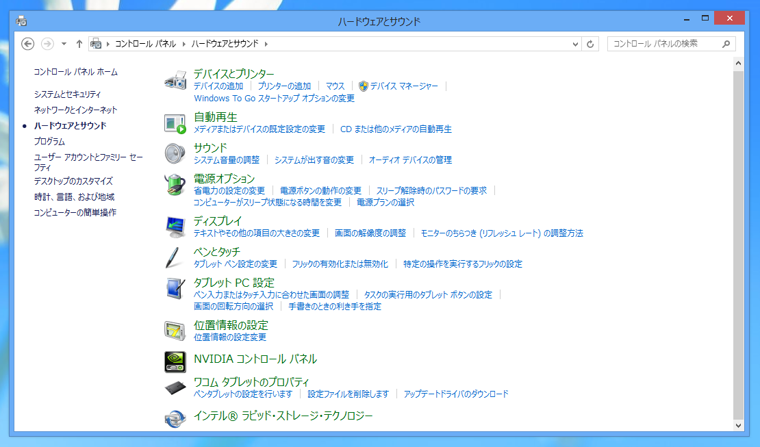760x447 pixels.
Task: Open デスクトップのカスタマイズ in the sidebar
Action: tap(73, 181)
